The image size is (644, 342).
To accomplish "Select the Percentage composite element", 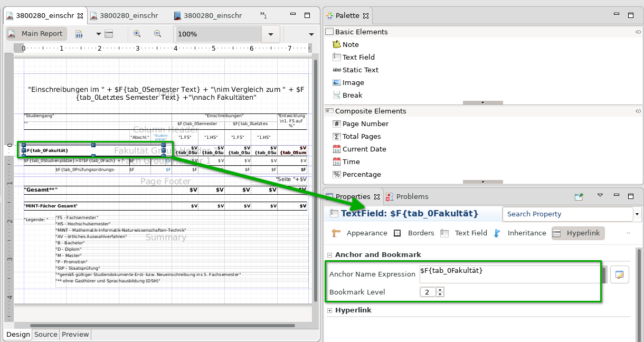I will click(357, 174).
